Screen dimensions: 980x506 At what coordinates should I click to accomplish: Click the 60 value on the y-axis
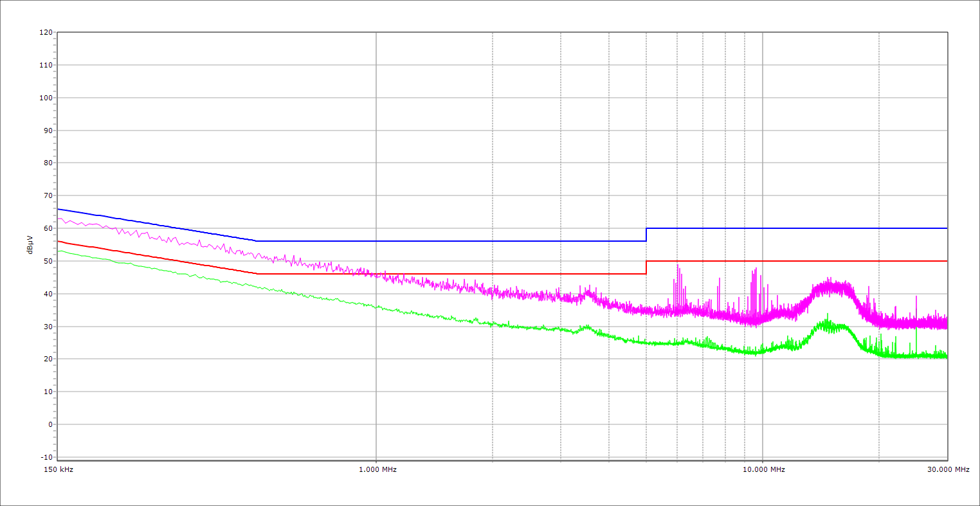pyautogui.click(x=47, y=228)
